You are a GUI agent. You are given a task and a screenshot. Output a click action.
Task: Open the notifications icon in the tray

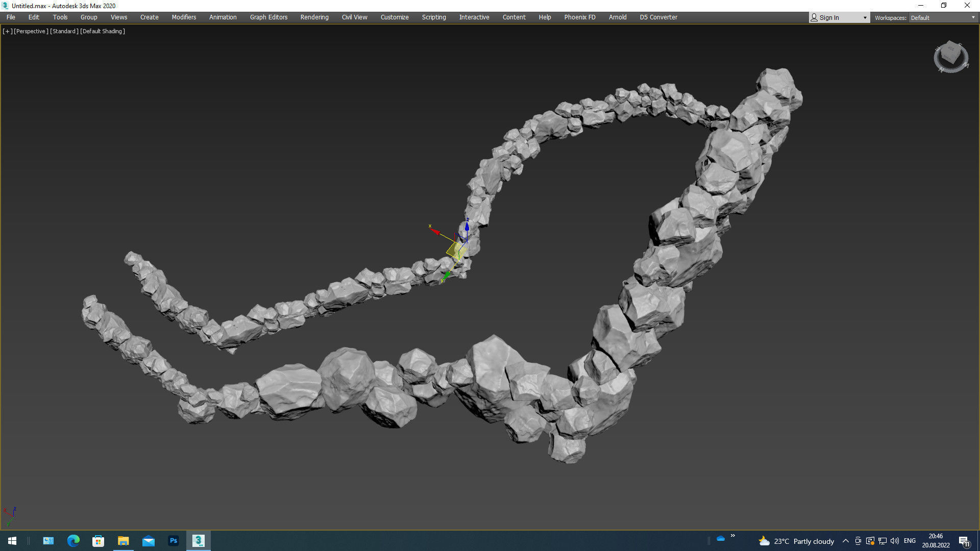tap(965, 541)
